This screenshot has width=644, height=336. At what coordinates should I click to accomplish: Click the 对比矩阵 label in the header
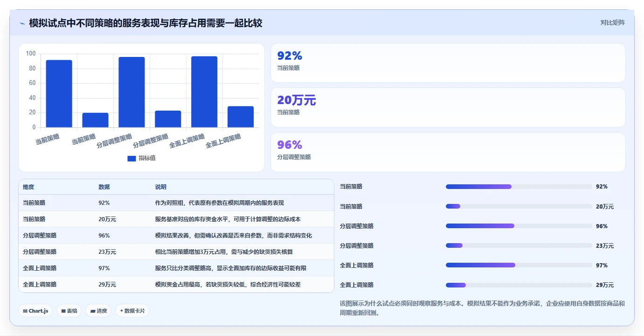click(612, 22)
